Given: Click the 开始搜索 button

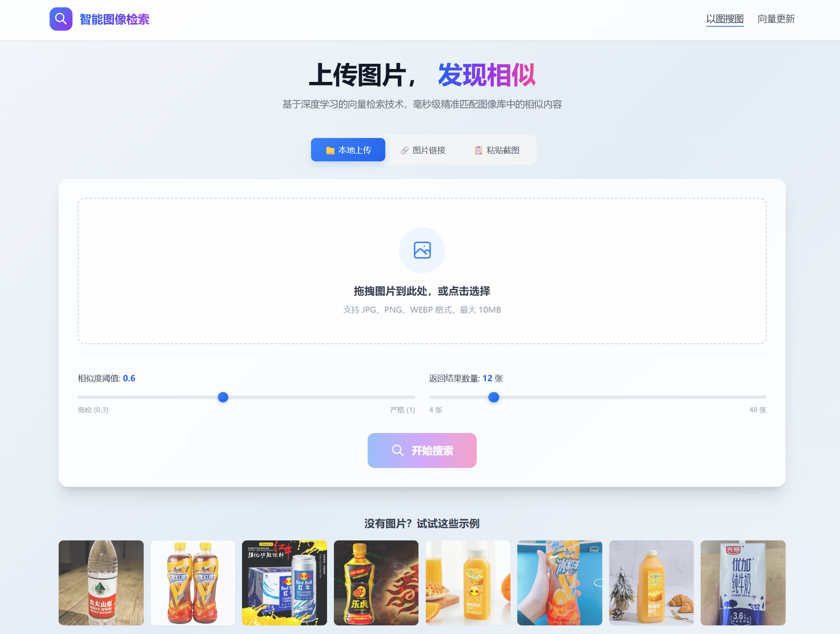Looking at the screenshot, I should click(422, 450).
